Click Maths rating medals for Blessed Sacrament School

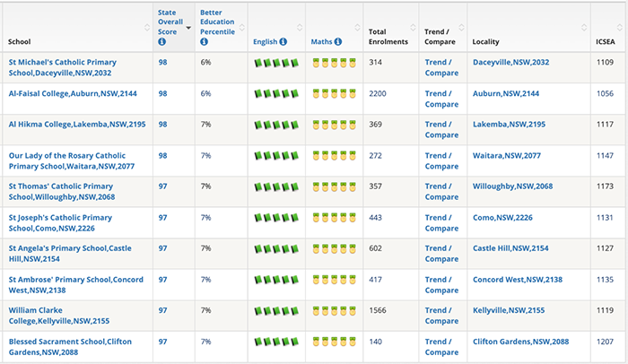point(334,342)
